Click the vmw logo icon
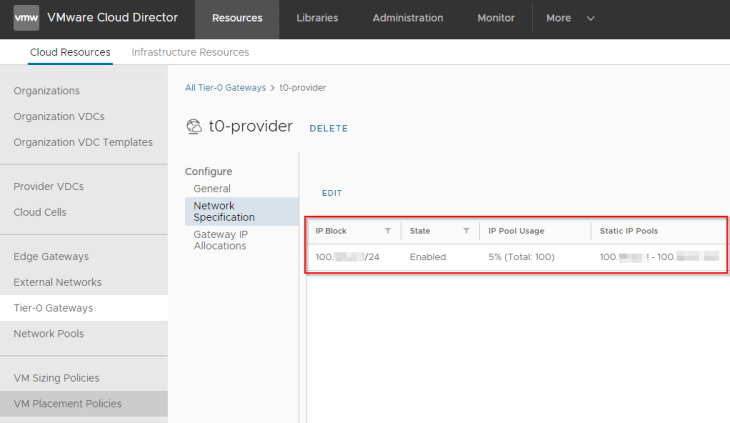This screenshot has width=730, height=423. (x=26, y=18)
